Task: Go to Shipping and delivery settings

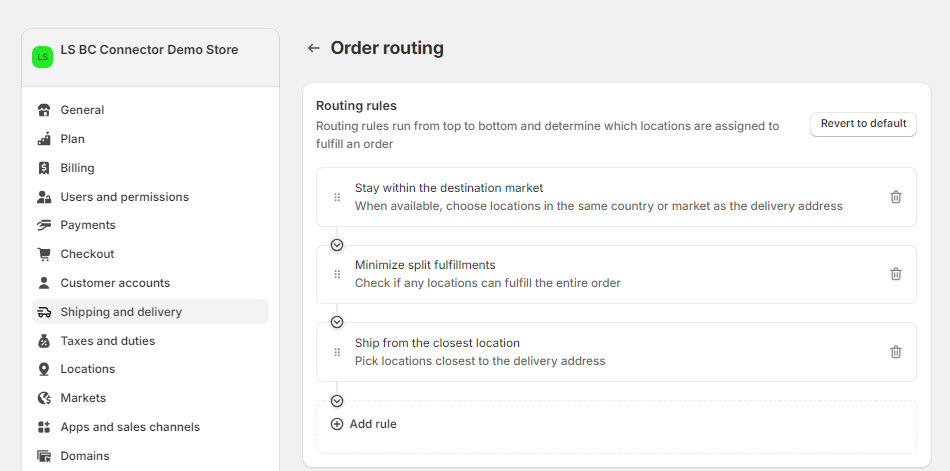Action: click(x=121, y=312)
